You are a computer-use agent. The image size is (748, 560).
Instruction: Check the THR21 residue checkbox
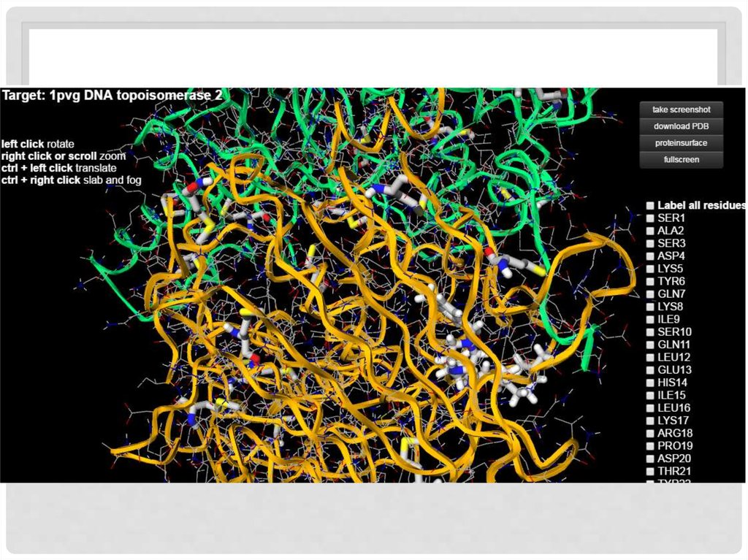[x=650, y=471]
